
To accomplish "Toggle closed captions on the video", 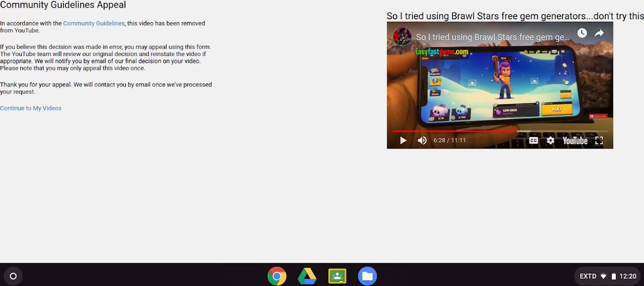I will click(533, 141).
